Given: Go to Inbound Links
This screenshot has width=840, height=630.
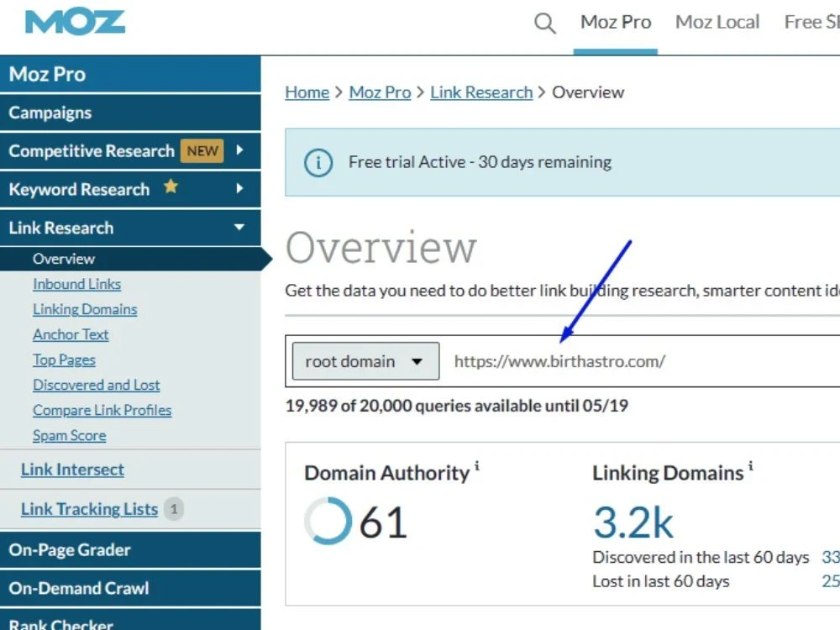Looking at the screenshot, I should [x=76, y=284].
